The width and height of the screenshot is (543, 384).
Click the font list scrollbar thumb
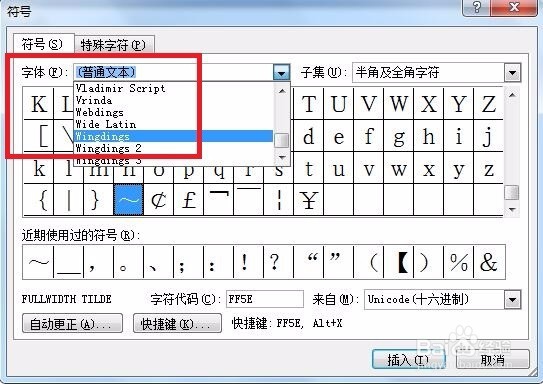pyautogui.click(x=282, y=140)
